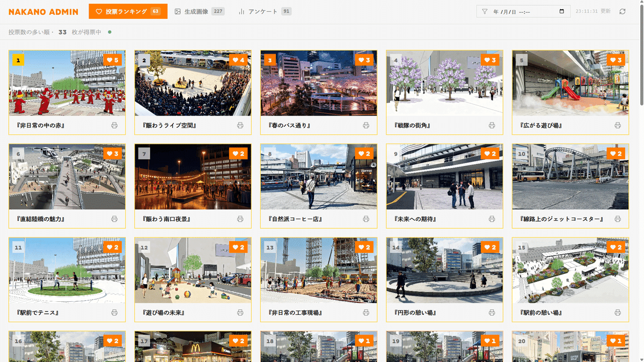The width and height of the screenshot is (644, 362).
Task: View the rank 10 roller coaster image
Action: click(x=570, y=177)
